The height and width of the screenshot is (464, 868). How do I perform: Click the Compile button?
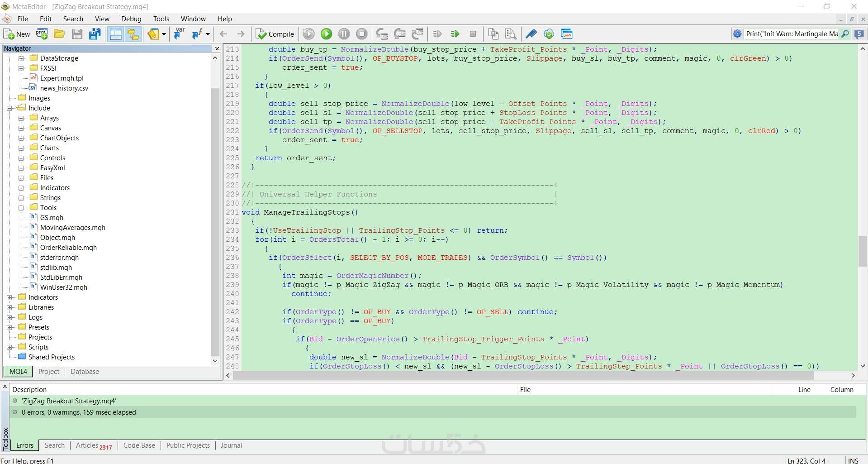(x=275, y=34)
